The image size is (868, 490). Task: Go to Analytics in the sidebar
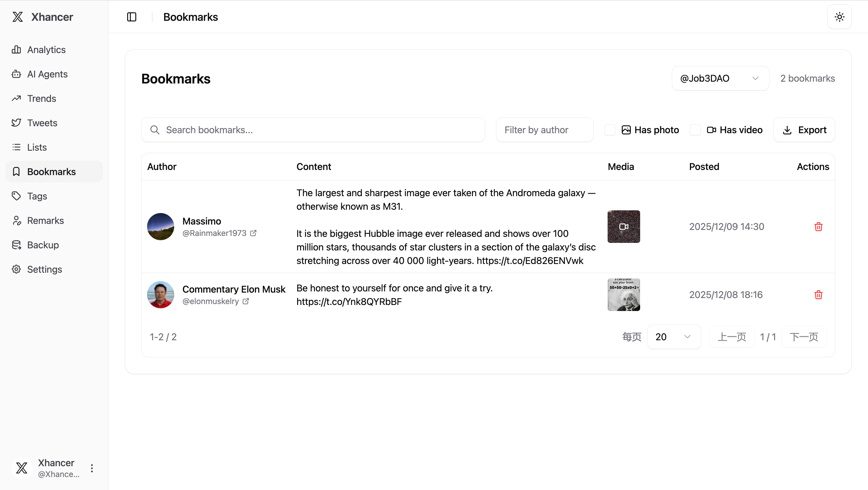(46, 50)
